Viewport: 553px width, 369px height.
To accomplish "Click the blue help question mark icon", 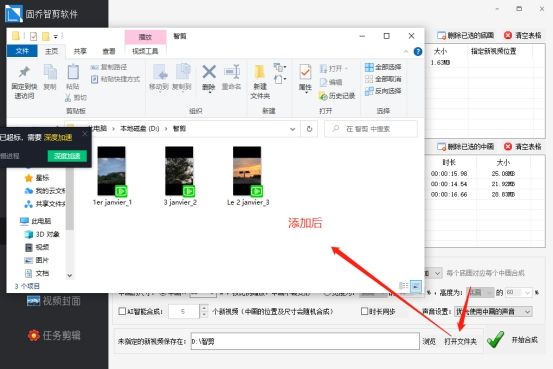I will pyautogui.click(x=418, y=52).
